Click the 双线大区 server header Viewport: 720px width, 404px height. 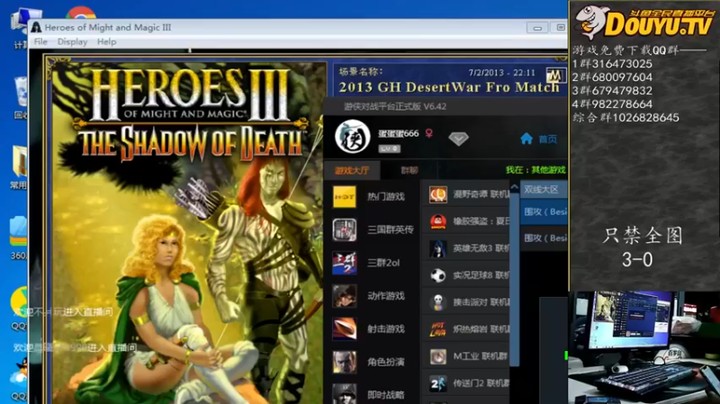tap(544, 189)
